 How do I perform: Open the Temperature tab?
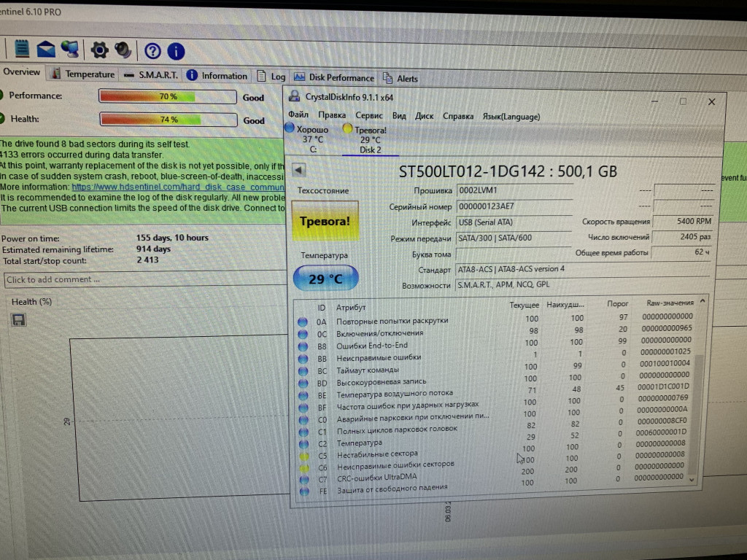[x=84, y=74]
